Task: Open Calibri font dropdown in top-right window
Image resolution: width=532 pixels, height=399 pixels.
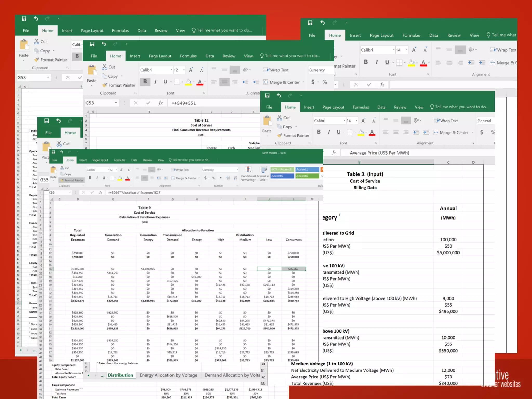Action: (x=394, y=50)
